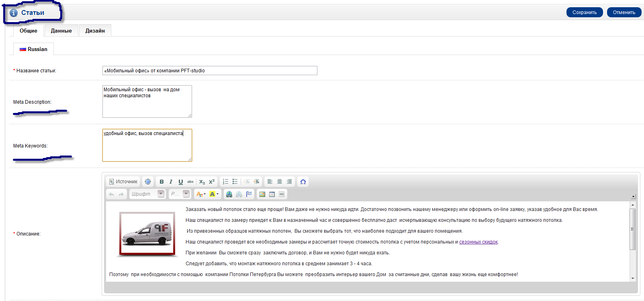The height and width of the screenshot is (301, 644).
Task: Toggle bold formatting in the editor
Action: pos(162,182)
